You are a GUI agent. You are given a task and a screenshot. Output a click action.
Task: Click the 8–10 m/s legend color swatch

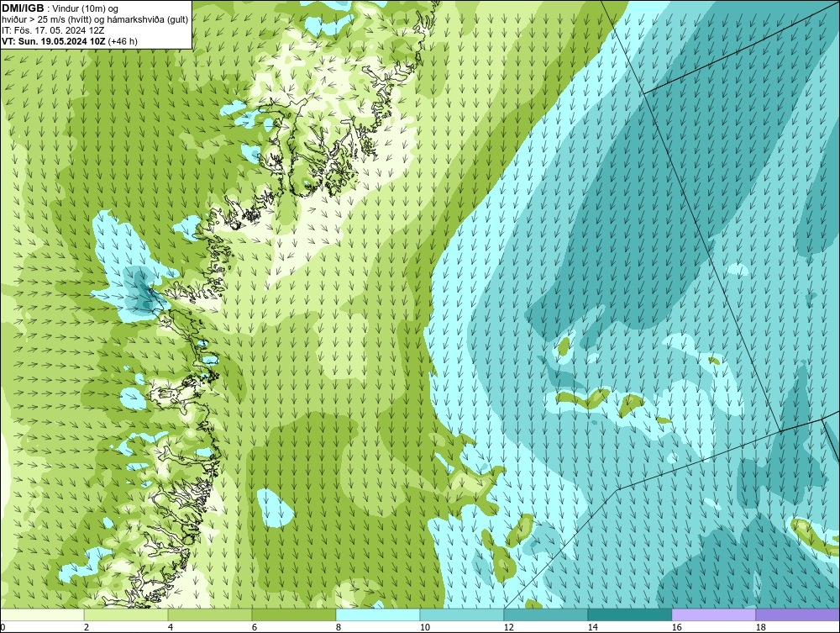coord(378,615)
